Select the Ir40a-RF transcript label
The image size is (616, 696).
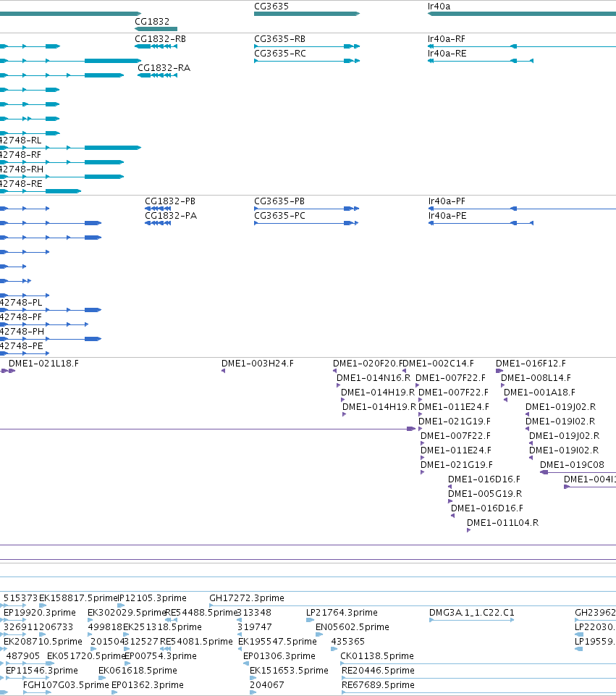(447, 39)
